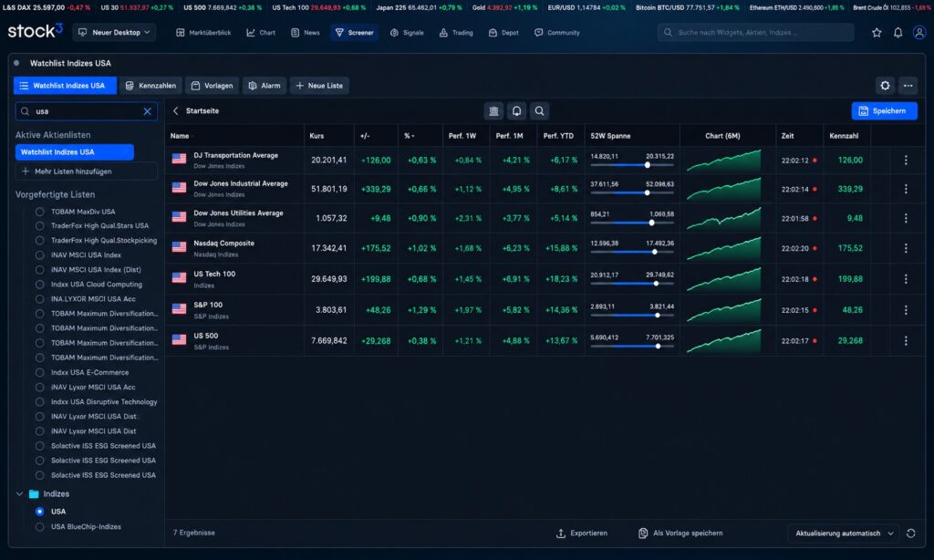The width and height of the screenshot is (934, 560).
Task: Click Exportieren at the bottom
Action: (581, 534)
